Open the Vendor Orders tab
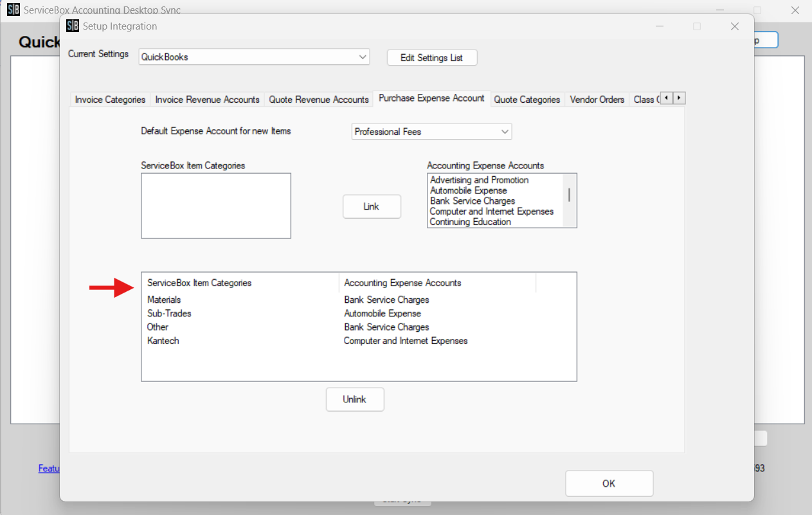812x515 pixels. pyautogui.click(x=597, y=100)
